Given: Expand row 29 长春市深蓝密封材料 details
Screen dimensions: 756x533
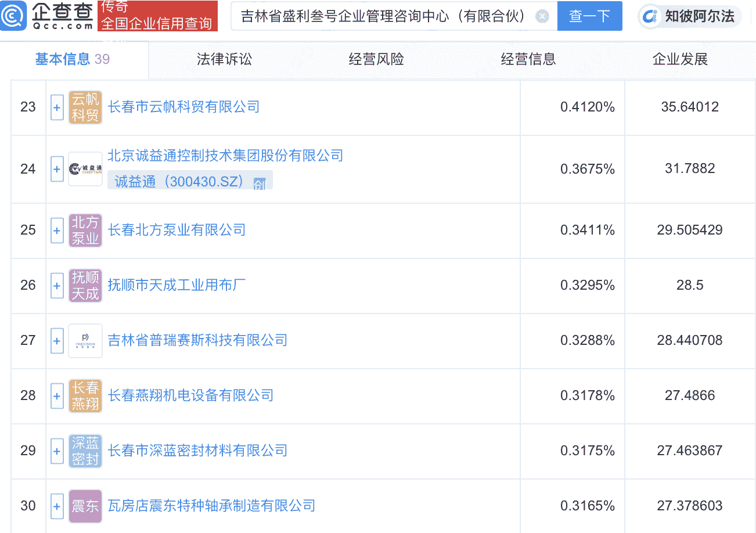Looking at the screenshot, I should point(57,451).
